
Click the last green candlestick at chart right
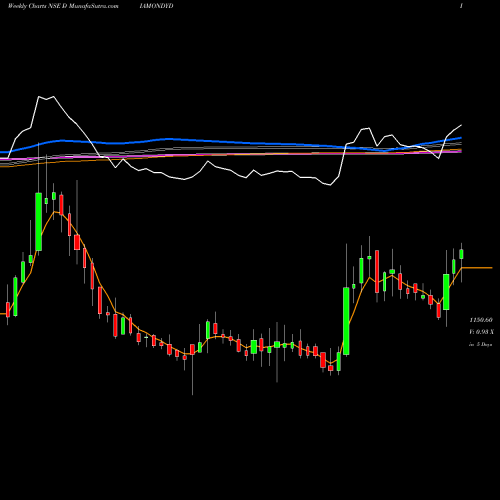(x=461, y=254)
